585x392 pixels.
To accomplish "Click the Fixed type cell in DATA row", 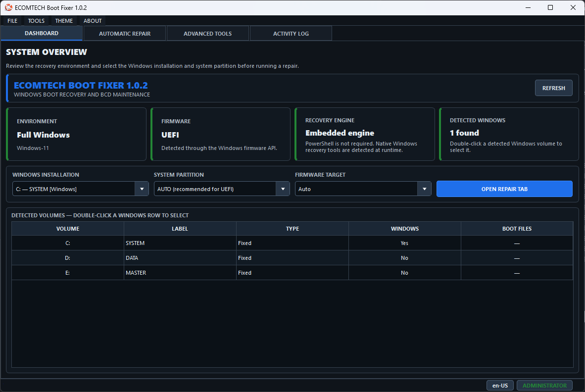I will click(292, 258).
